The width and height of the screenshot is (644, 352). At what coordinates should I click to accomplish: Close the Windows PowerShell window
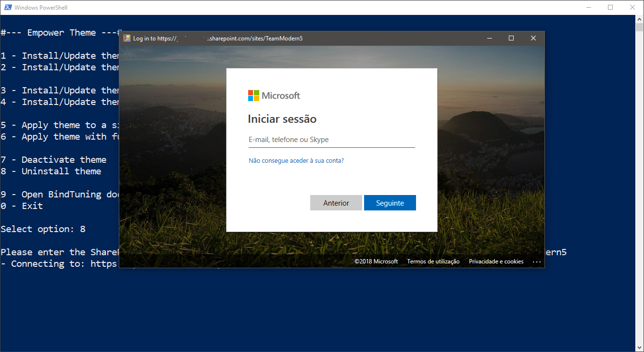point(632,7)
